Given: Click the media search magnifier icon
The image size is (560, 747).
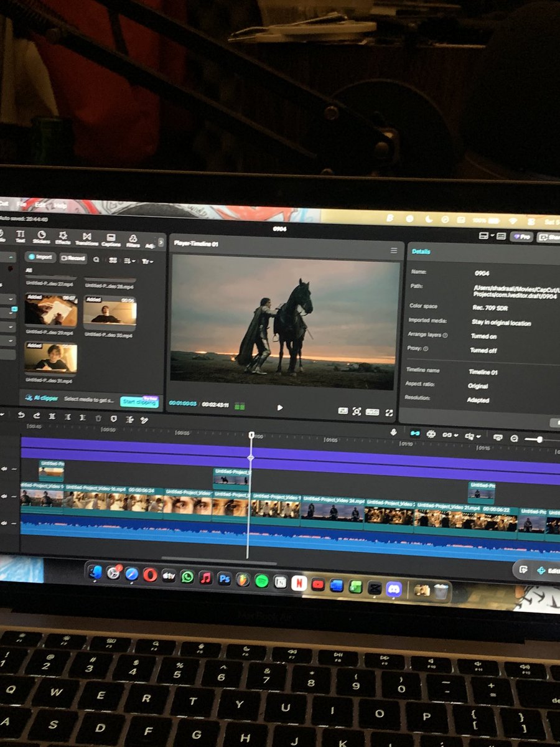Looking at the screenshot, I should pos(97,260).
